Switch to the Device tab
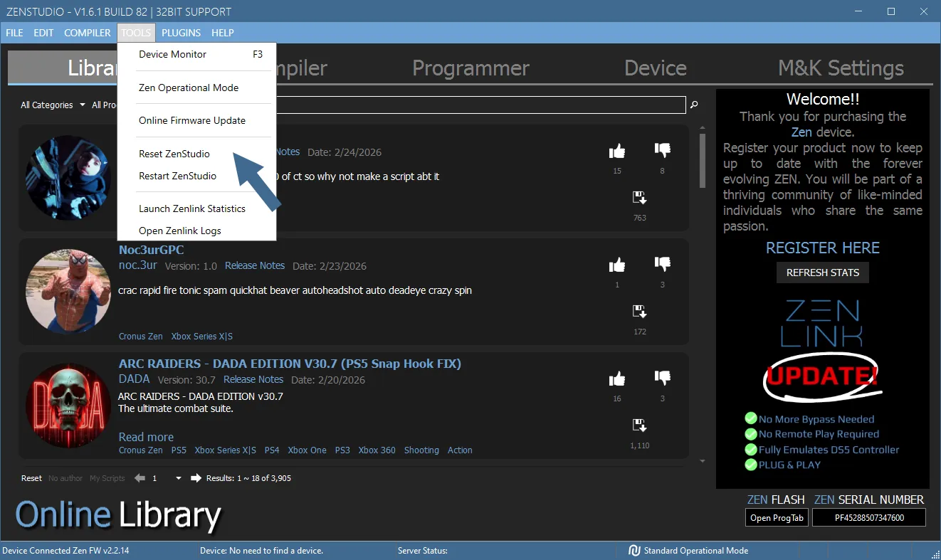This screenshot has width=941, height=560. pos(656,68)
